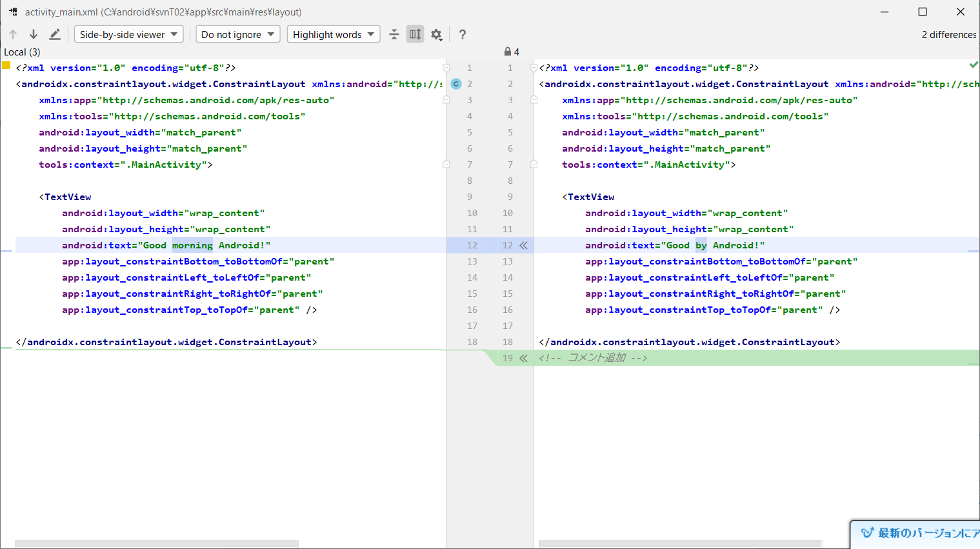Open help with the question mark icon
This screenshot has height=549, width=980.
click(x=462, y=34)
